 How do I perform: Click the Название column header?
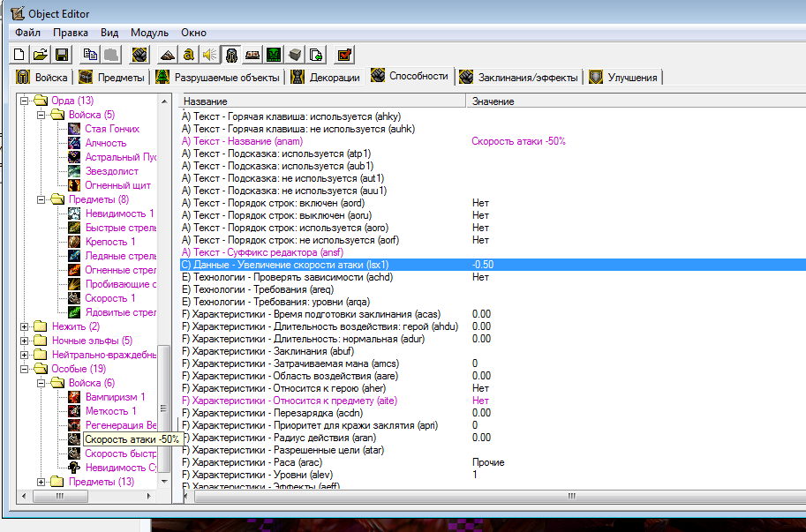point(323,101)
